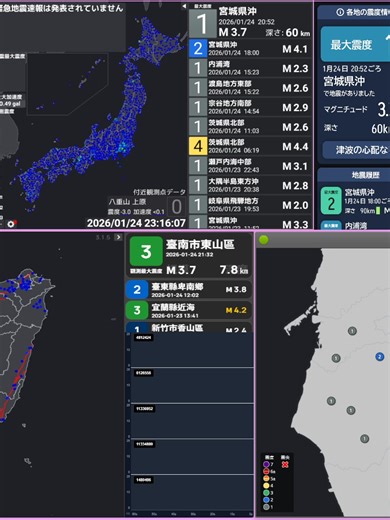
Task: Select the 宮城県沖 18:00 M 4.1 row
Action: point(250,48)
